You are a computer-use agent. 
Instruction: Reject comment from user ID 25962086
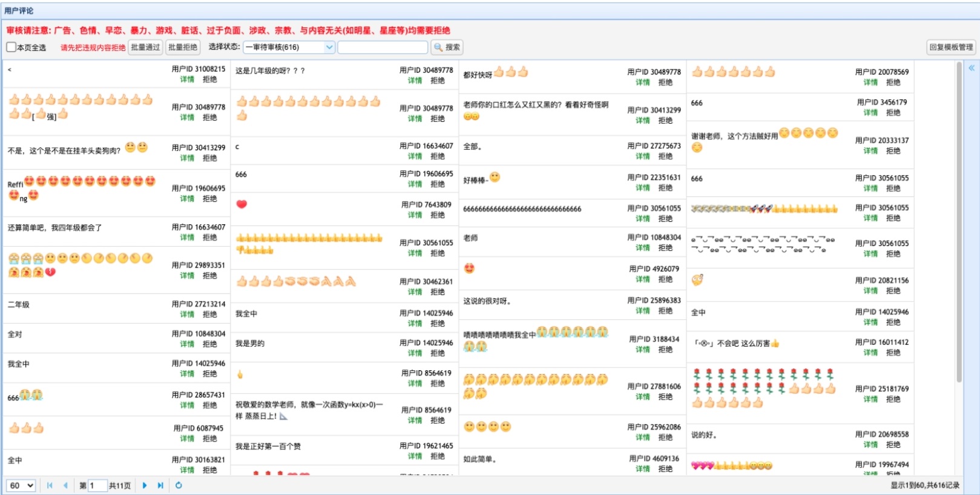666,437
